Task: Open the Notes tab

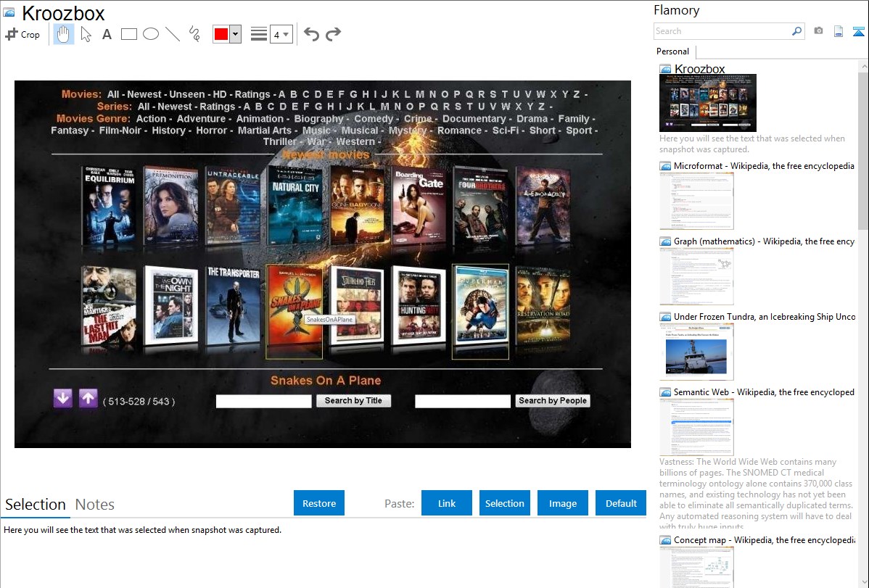Action: 95,505
